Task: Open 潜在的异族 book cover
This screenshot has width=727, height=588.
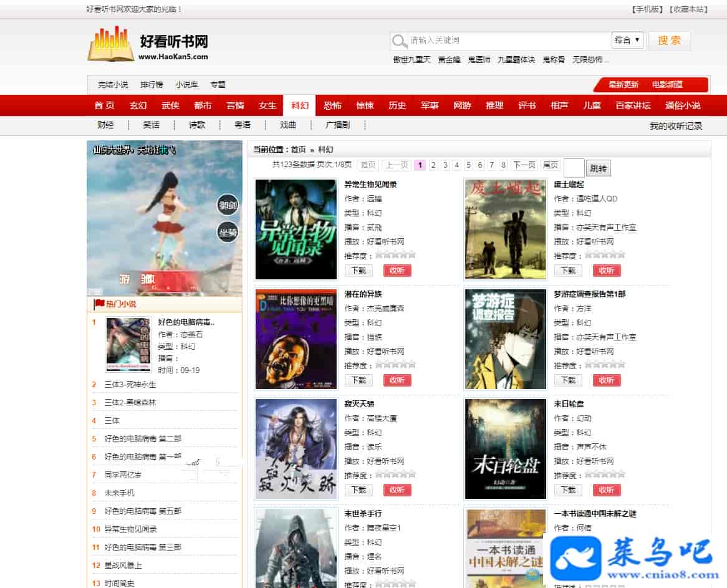Action: pyautogui.click(x=296, y=339)
